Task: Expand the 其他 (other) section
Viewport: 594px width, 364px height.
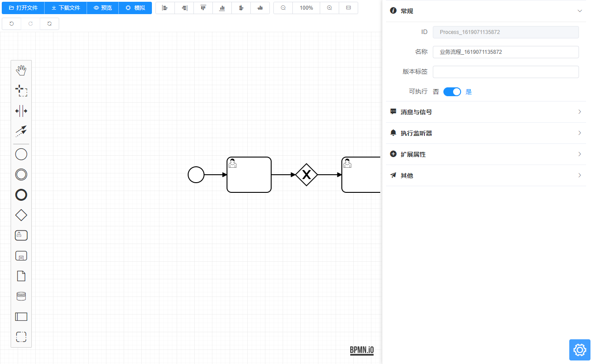Action: click(486, 176)
